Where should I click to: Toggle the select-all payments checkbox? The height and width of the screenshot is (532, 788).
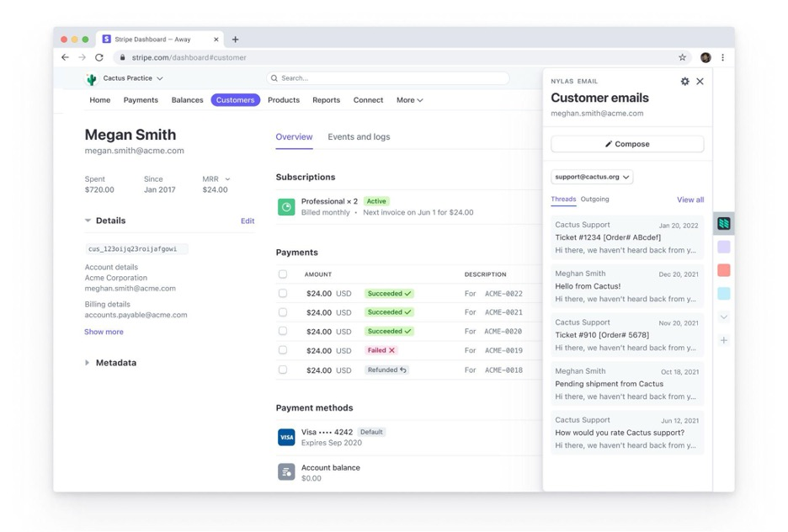283,274
